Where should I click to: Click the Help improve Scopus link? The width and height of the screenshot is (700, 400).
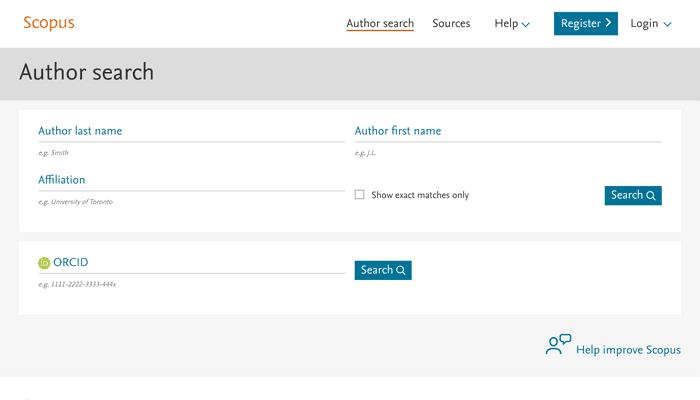[x=628, y=350]
